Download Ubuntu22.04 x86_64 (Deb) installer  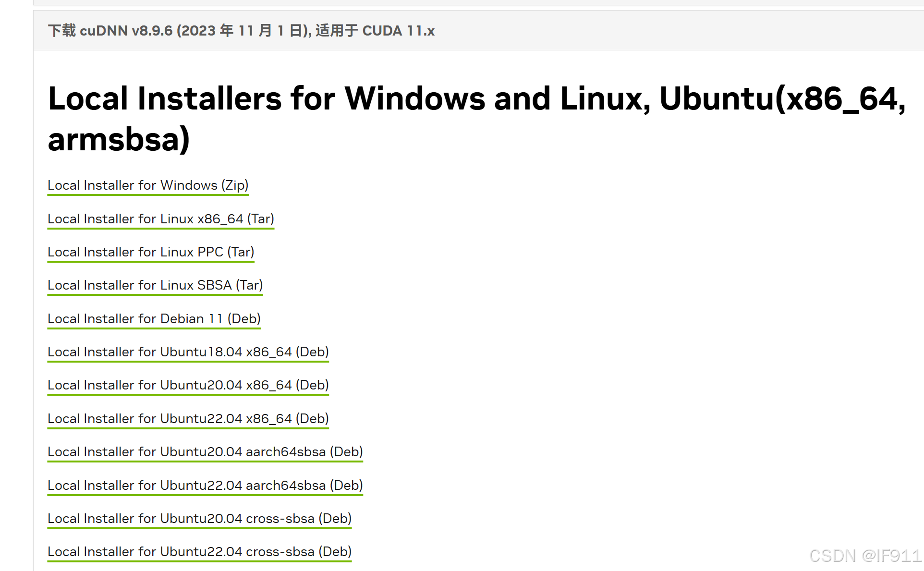pos(188,419)
